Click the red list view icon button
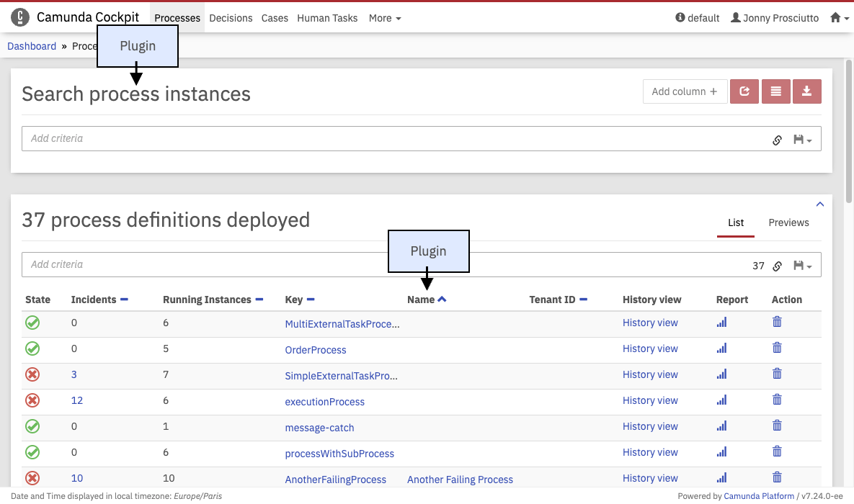The image size is (854, 504). coord(775,91)
